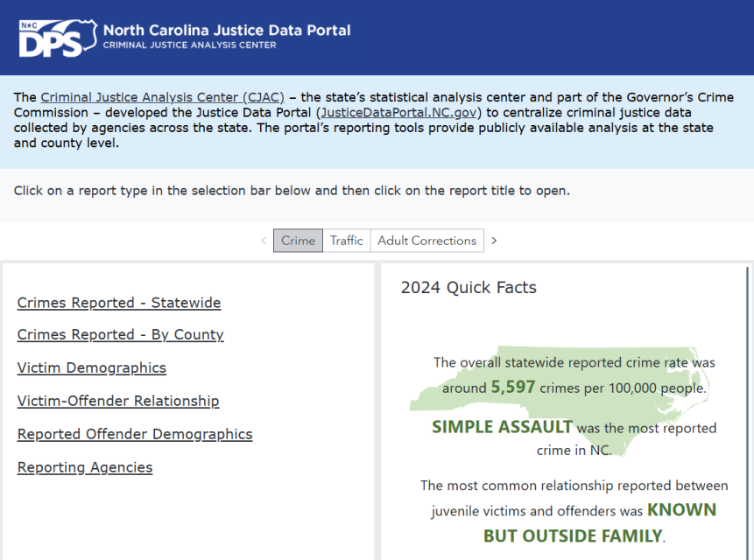The height and width of the screenshot is (560, 754).
Task: Open the Adult Corrections report category
Action: (426, 240)
